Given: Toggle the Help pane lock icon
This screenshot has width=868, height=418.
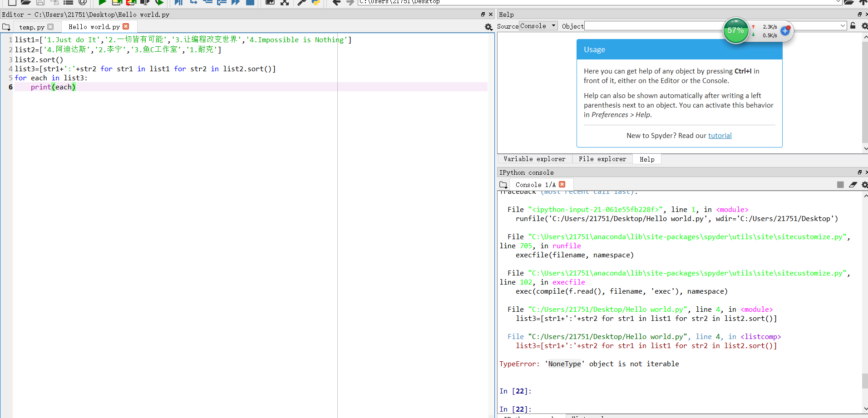Looking at the screenshot, I should pos(853,26).
